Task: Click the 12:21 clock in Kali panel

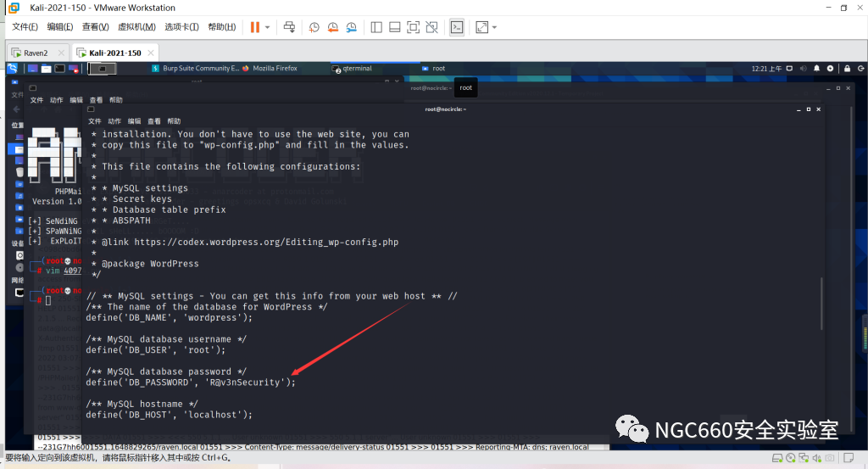Action: point(766,69)
